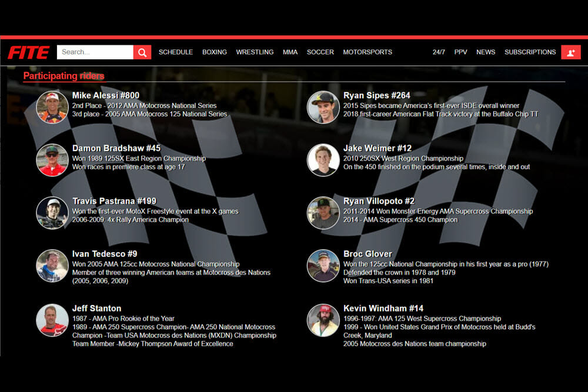
Task: Select Motorsports in the nav bar
Action: tap(367, 52)
